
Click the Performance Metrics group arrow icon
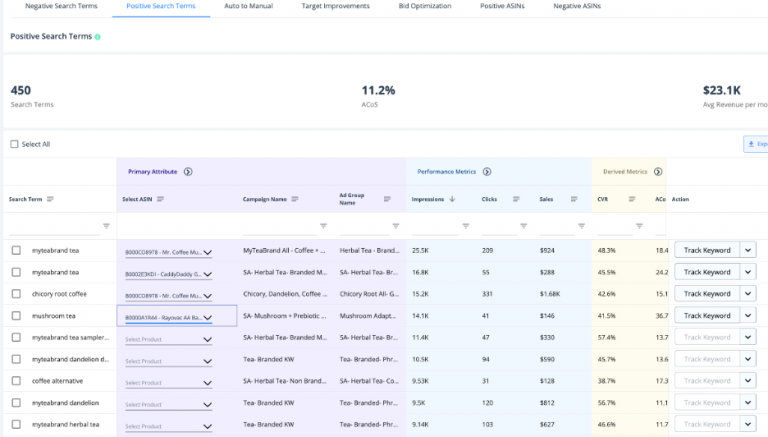486,171
